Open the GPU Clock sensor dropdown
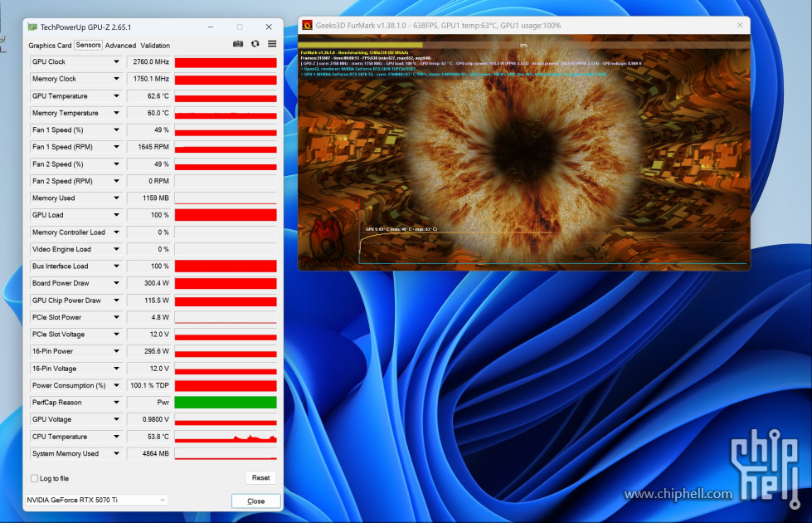Viewport: 812px width, 523px height. (116, 61)
